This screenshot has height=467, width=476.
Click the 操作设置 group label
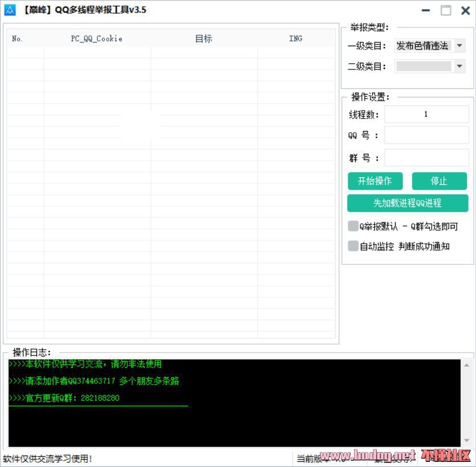coord(370,97)
